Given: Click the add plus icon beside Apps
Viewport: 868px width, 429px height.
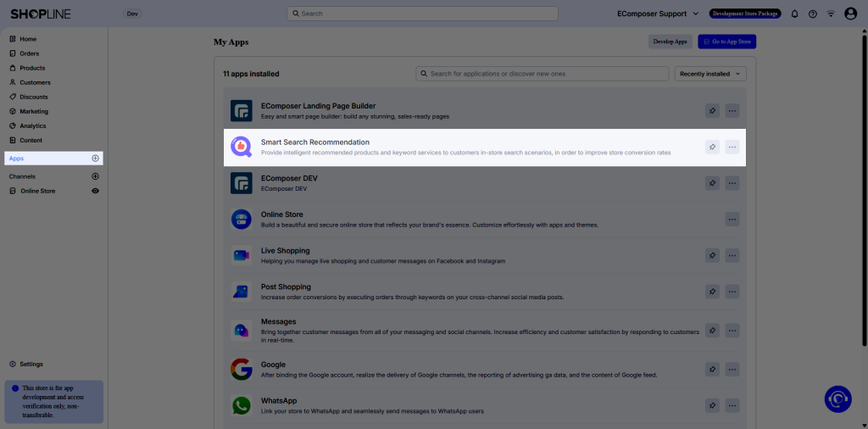Looking at the screenshot, I should pyautogui.click(x=95, y=159).
